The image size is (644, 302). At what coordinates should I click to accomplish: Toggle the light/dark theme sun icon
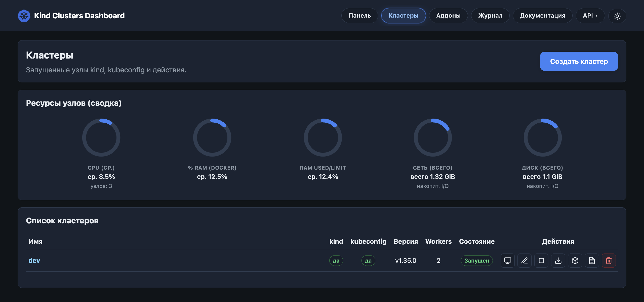(x=617, y=16)
